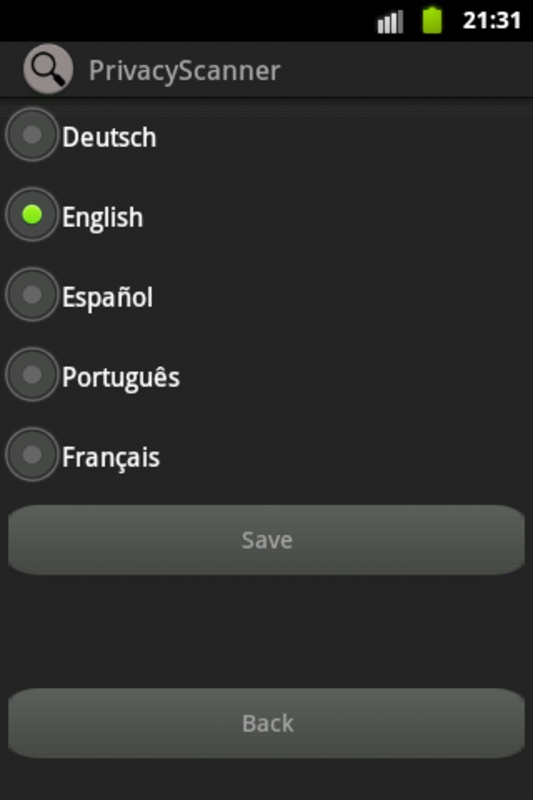Viewport: 533px width, 800px height.
Task: Tap the Español language label
Action: pyautogui.click(x=108, y=297)
